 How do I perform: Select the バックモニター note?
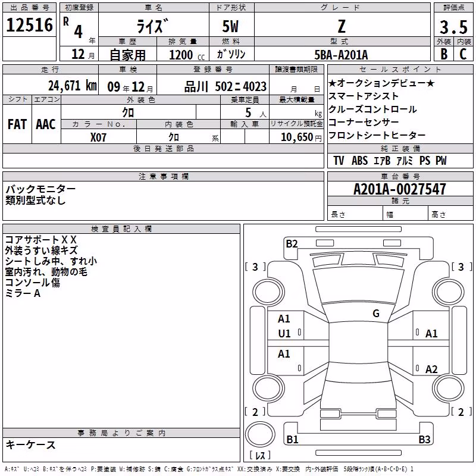pos(40,189)
